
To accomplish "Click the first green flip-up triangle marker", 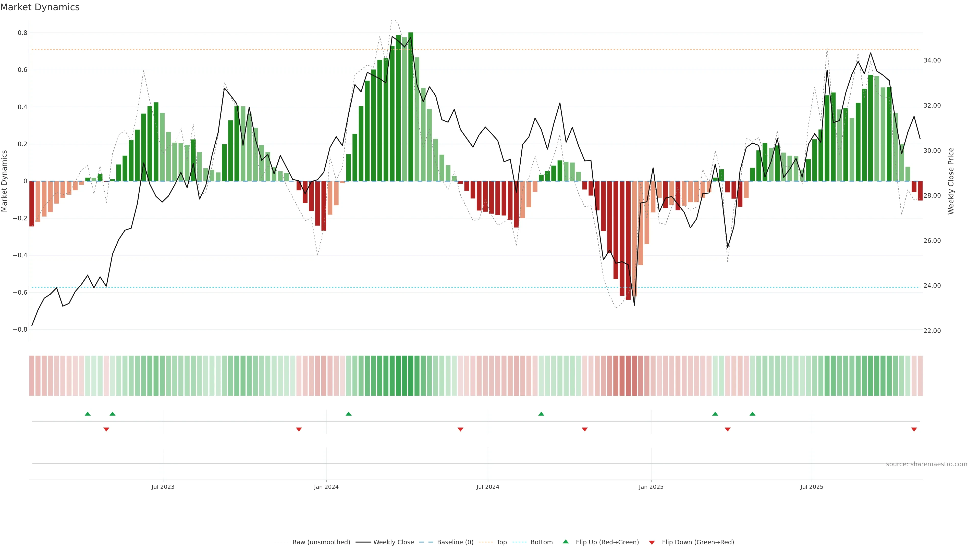I will [x=88, y=414].
